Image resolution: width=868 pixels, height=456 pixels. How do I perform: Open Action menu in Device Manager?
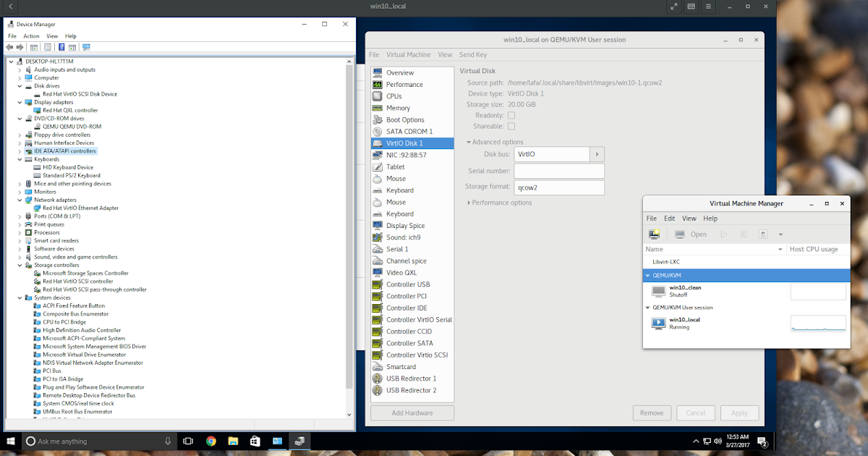tap(31, 35)
